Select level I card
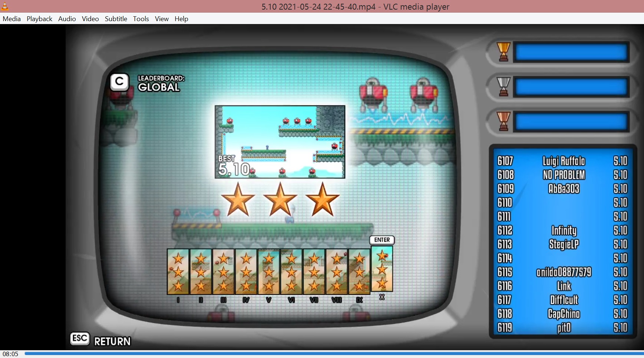The width and height of the screenshot is (644, 358). [178, 272]
